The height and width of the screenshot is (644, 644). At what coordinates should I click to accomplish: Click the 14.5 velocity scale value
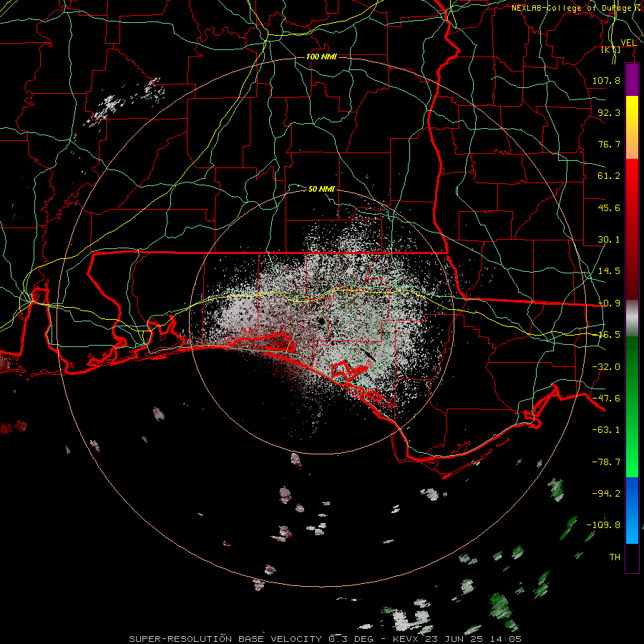609,271
